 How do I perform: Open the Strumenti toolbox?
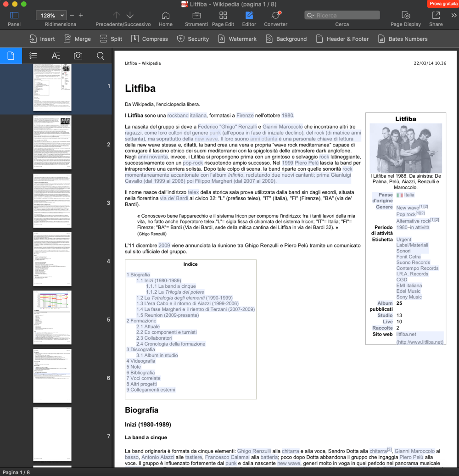click(196, 16)
